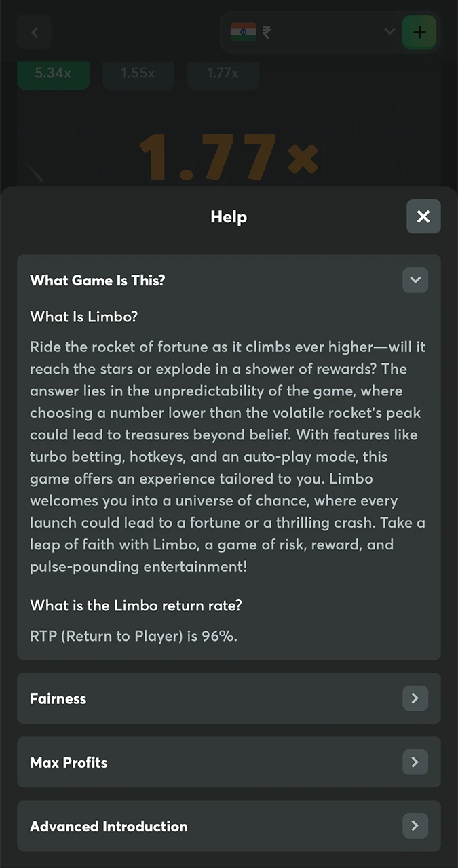The height and width of the screenshot is (868, 458).
Task: Expand the Advanced Introduction chevron
Action: click(x=415, y=826)
